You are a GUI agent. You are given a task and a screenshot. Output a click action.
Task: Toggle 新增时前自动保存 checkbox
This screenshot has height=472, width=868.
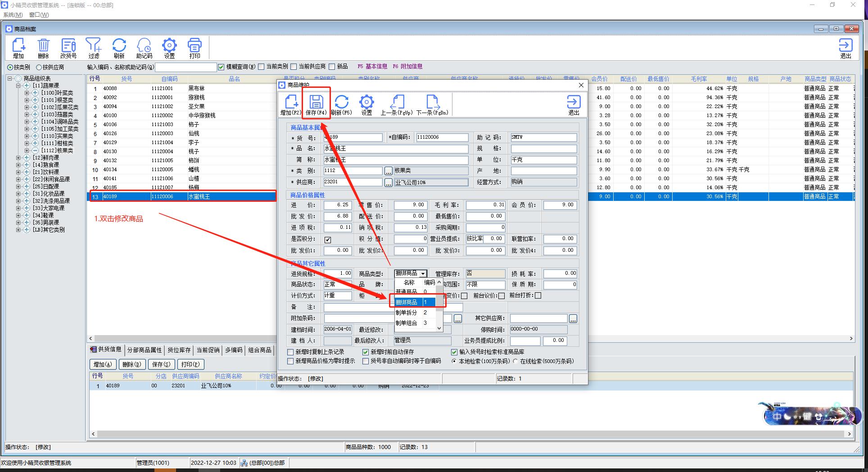[366, 352]
